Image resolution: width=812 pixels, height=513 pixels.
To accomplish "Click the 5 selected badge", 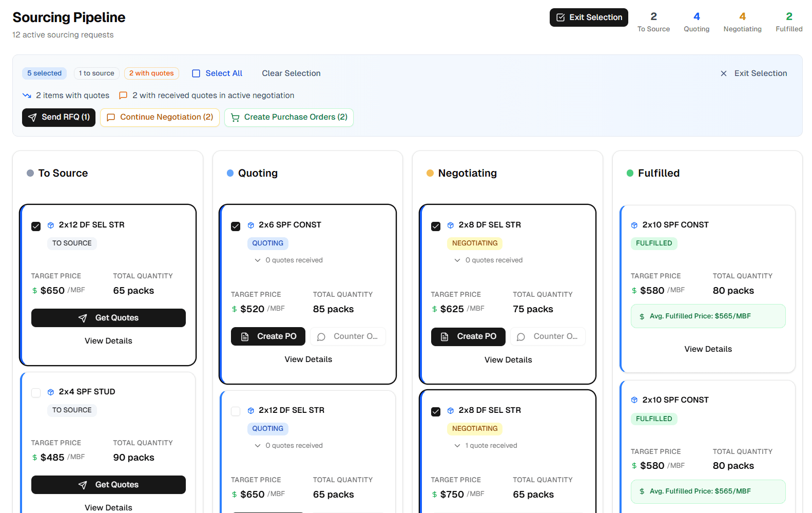I will tap(45, 73).
